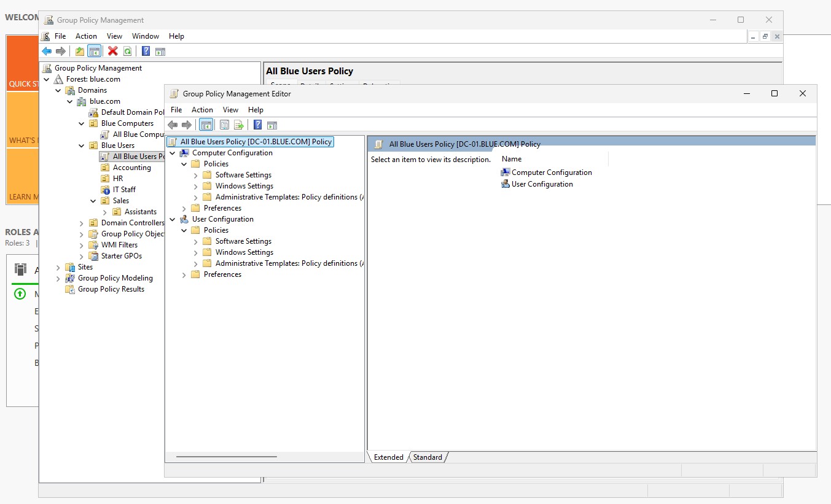Toggle console tree in the Editor toolbar
The height and width of the screenshot is (504, 831).
click(x=206, y=125)
